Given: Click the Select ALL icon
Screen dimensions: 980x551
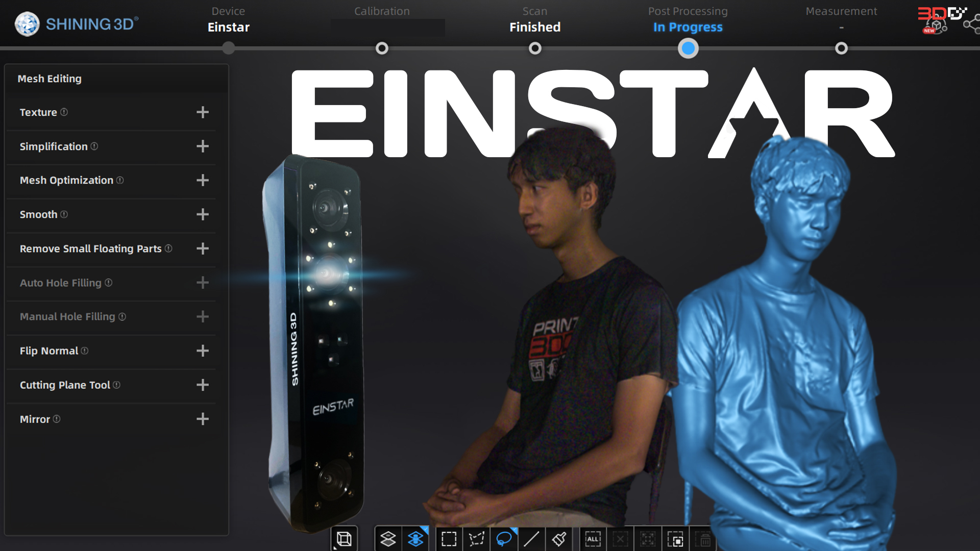Looking at the screenshot, I should pyautogui.click(x=593, y=539).
